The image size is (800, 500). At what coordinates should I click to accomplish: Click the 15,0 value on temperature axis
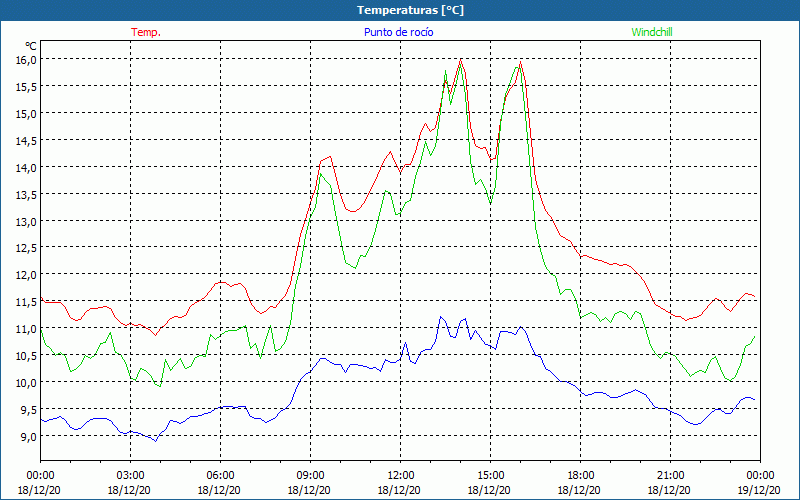(x=27, y=113)
